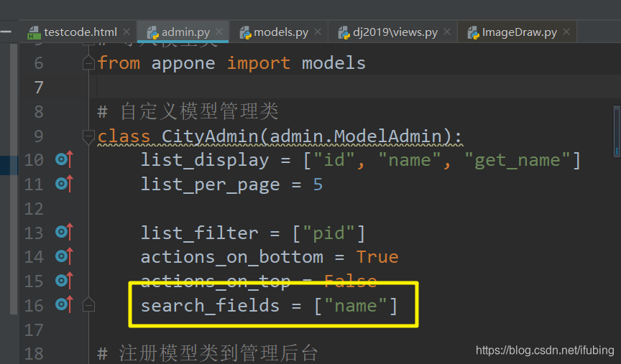
Task: Click the HTML file icon on testcode.html tab
Action: click(34, 32)
